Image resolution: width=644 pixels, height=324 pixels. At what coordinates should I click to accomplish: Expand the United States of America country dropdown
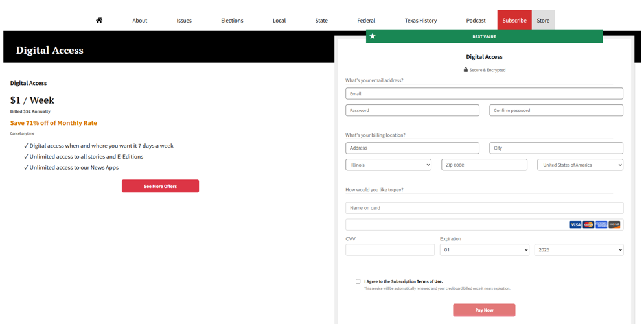[580, 165]
